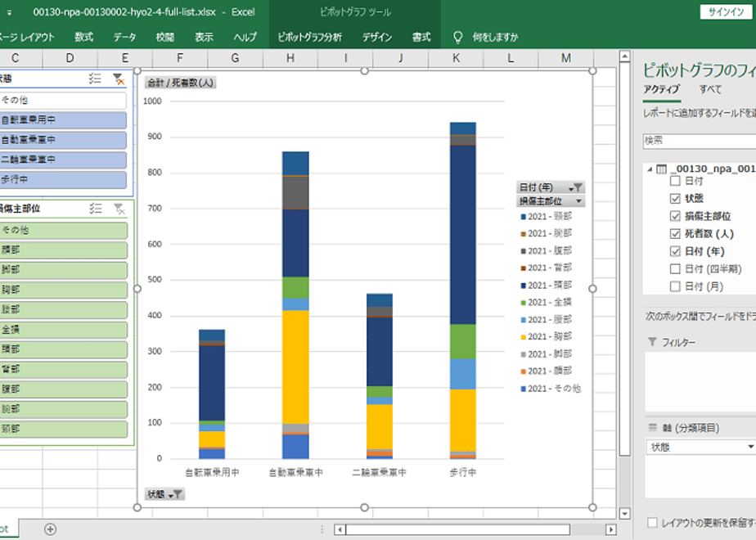Check the 日付 (月) field checkbox
This screenshot has height=540, width=756.
675,286
